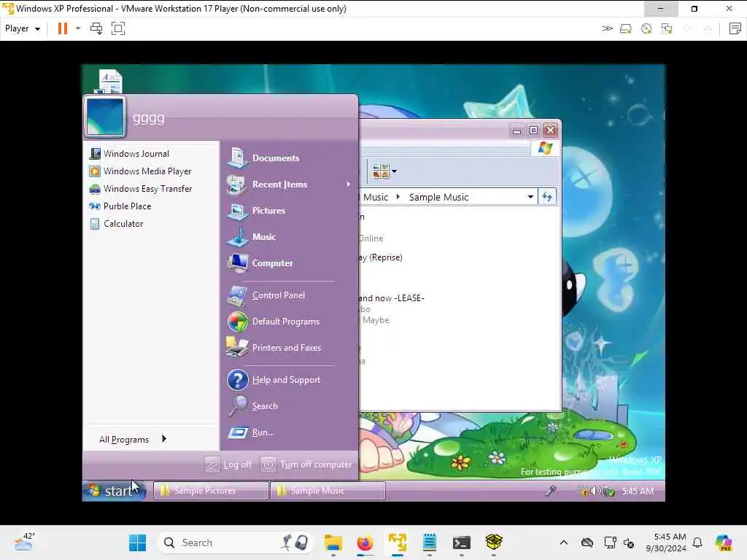Open Notepad app on host taskbar
This screenshot has height=560, width=747.
(429, 542)
